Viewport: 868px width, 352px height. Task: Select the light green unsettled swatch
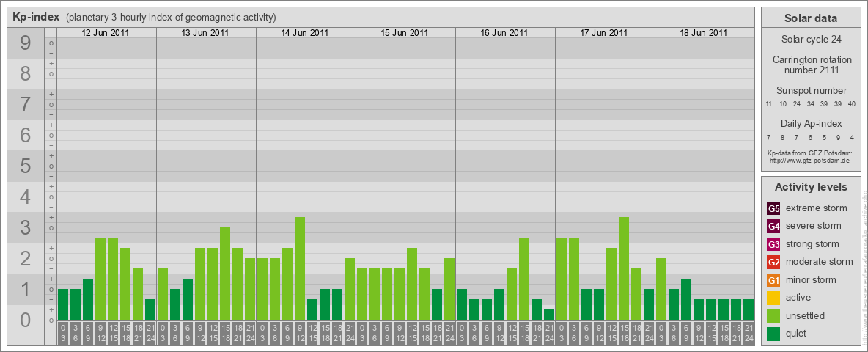pos(773,316)
